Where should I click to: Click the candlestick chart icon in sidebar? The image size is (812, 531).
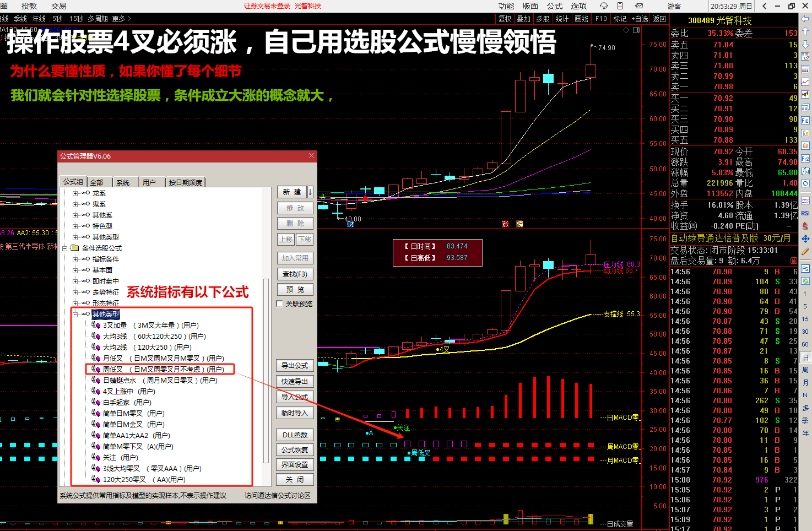pyautogui.click(x=805, y=95)
